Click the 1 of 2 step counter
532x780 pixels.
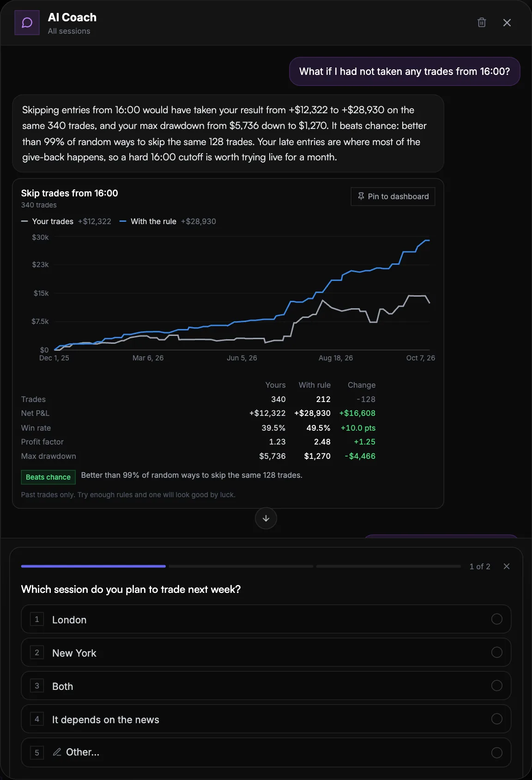[x=480, y=567]
